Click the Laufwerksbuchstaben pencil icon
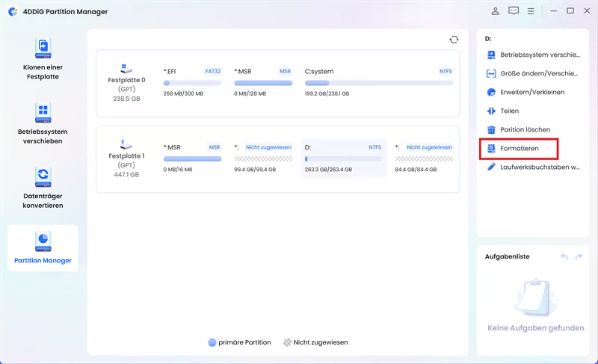This screenshot has width=598, height=364. tap(491, 167)
